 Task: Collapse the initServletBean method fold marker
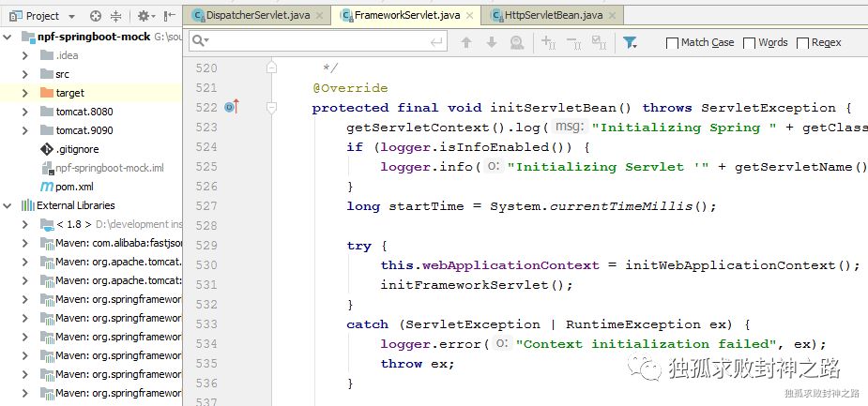[x=271, y=108]
